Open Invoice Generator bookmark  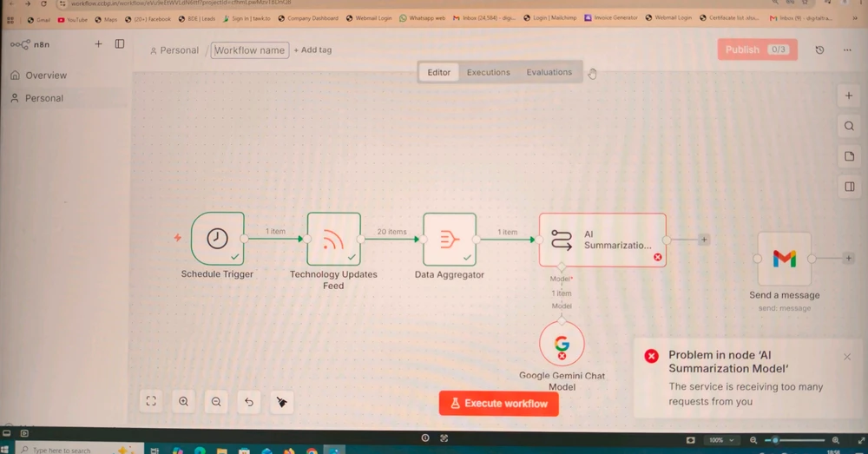[x=610, y=17]
